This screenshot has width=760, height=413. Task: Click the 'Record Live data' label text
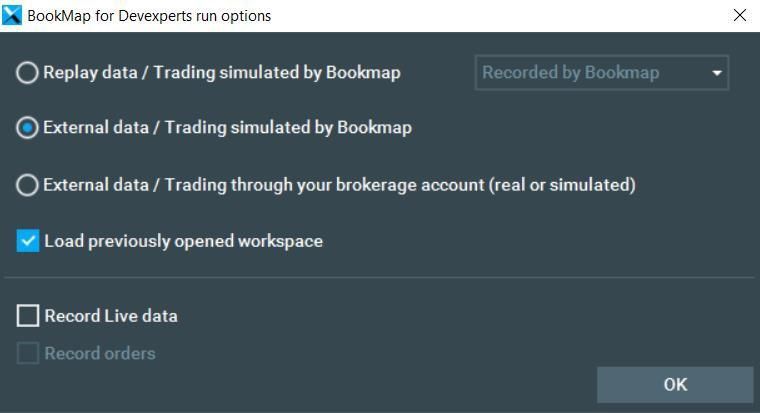tap(111, 316)
